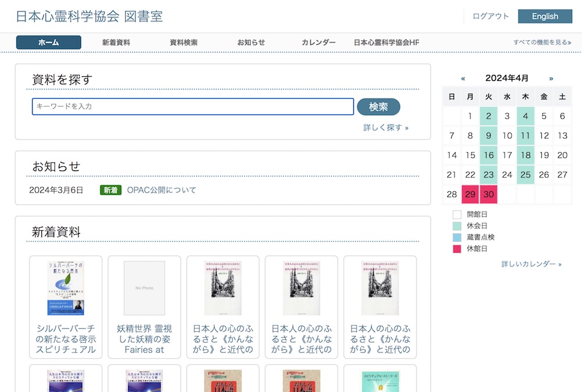Click the ログアウト link
582x392 pixels.
coord(491,16)
